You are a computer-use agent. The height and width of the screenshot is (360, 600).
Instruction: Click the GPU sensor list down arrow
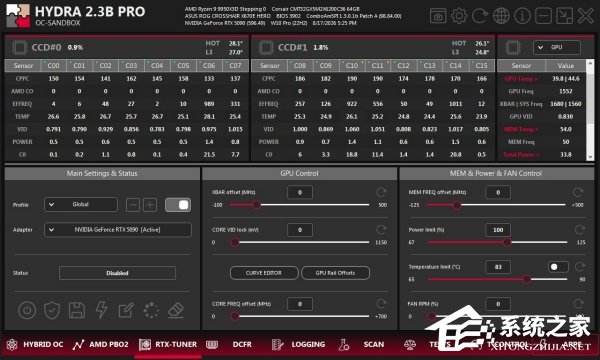tap(590, 156)
